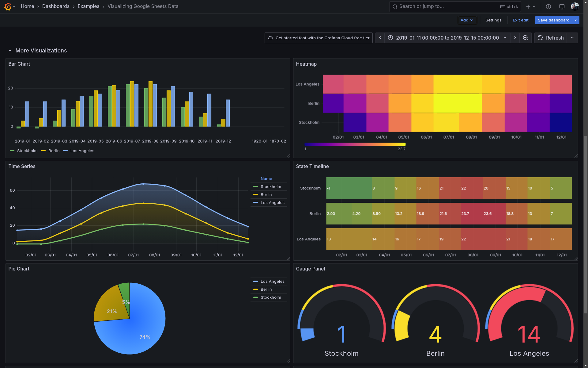
Task: Click the zoom out time range icon
Action: (526, 38)
